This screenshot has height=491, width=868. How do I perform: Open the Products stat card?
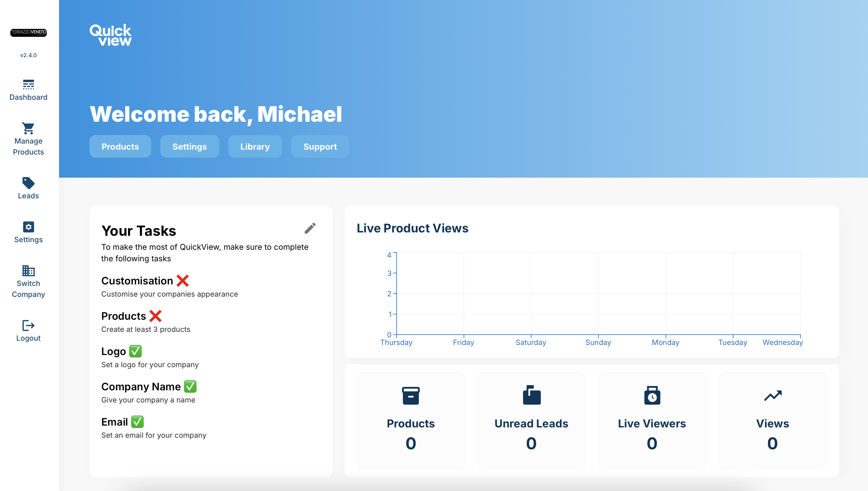[x=411, y=420]
